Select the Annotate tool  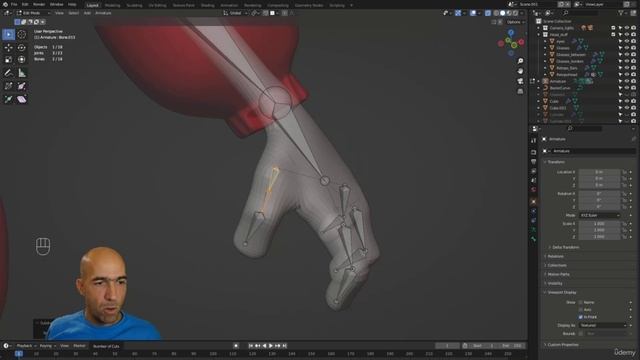8,73
